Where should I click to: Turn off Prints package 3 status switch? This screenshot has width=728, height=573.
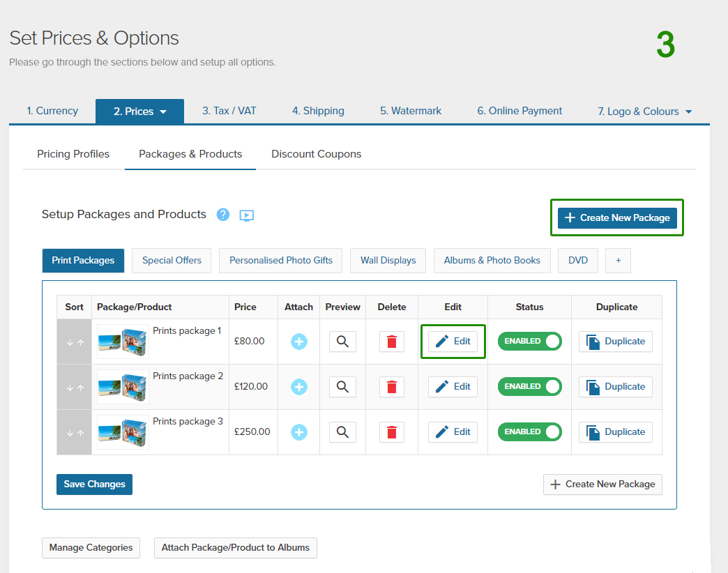tap(529, 432)
